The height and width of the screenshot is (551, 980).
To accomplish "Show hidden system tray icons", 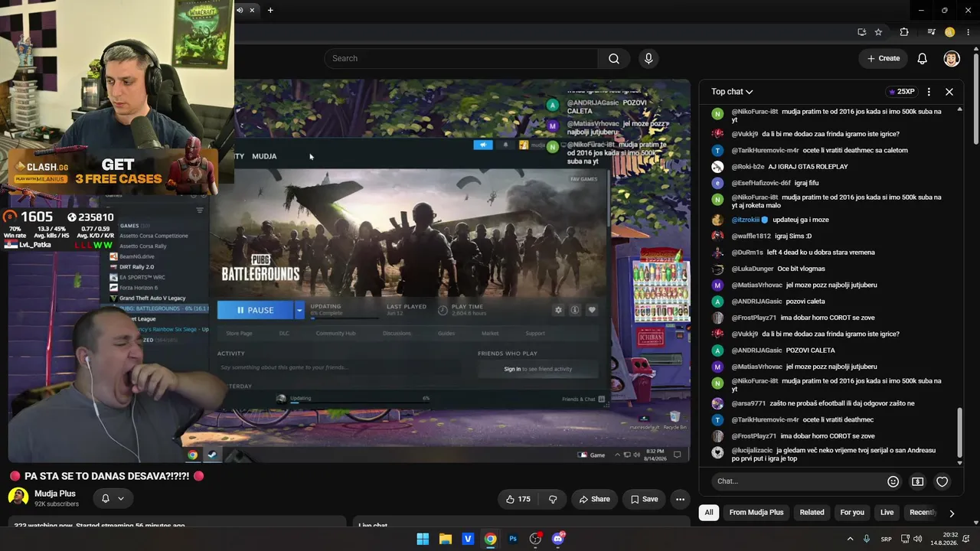I will [850, 539].
